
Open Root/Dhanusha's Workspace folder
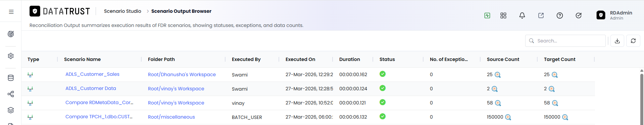(182, 74)
